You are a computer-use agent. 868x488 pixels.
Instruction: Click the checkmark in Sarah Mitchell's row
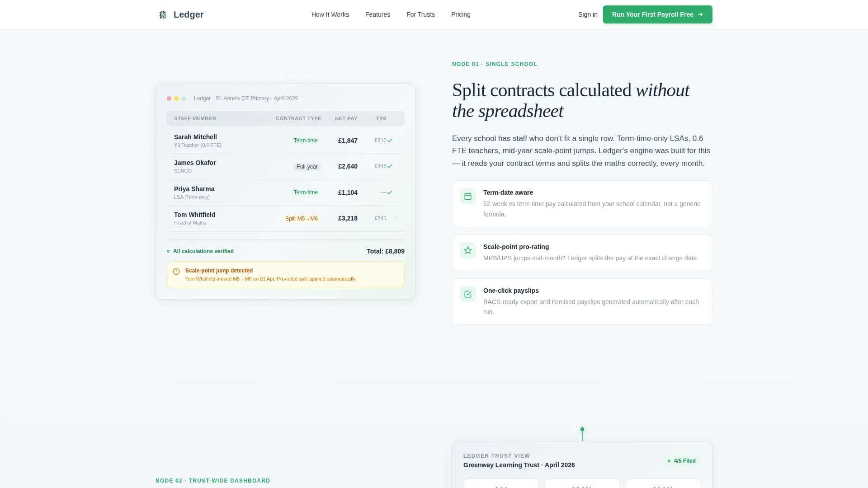click(x=390, y=141)
